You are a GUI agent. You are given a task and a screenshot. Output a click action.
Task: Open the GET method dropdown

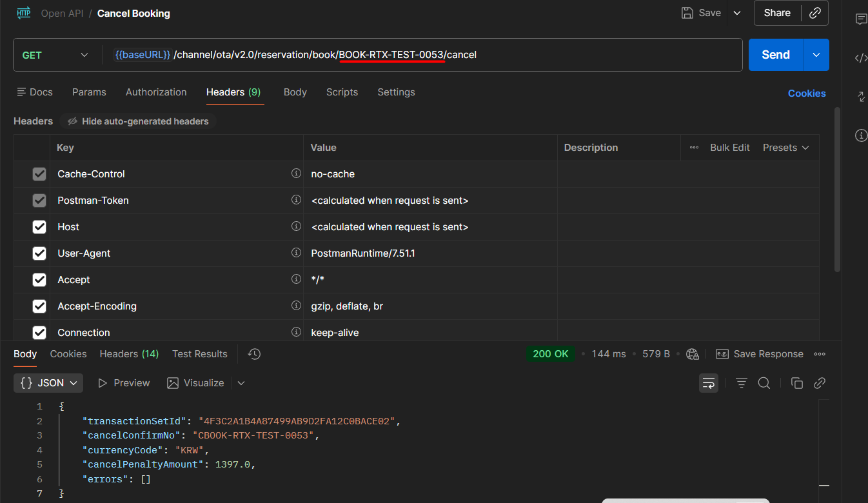(x=55, y=55)
